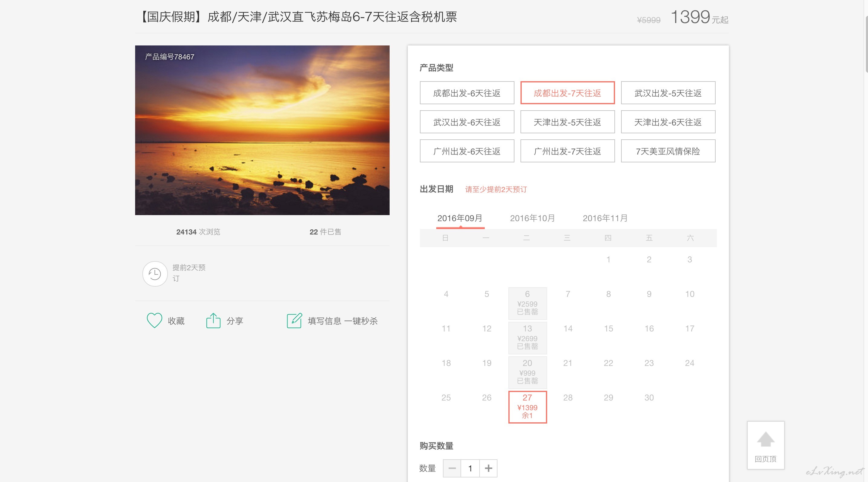Screen dimensions: 868x482
Task: Click calendar date 30
Action: coord(649,397)
